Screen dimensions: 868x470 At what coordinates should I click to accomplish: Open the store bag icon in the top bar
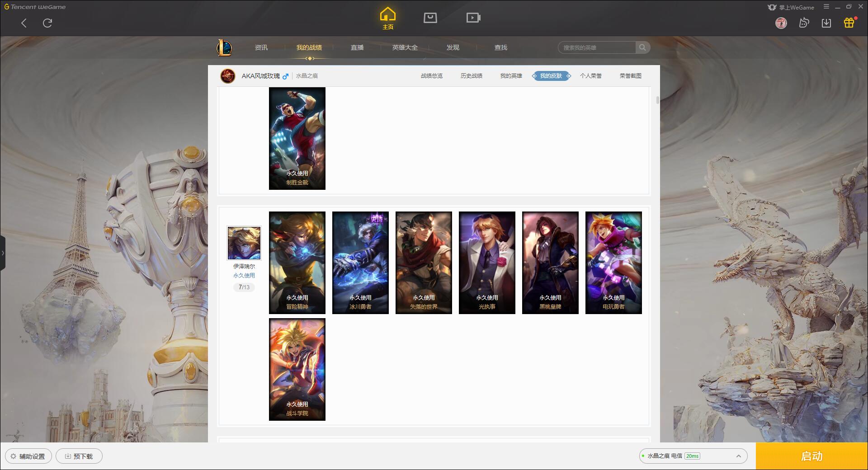[x=430, y=18]
